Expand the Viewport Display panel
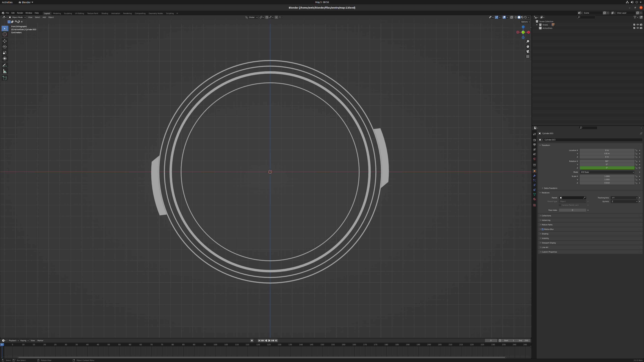The height and width of the screenshot is (362, 644). tap(549, 243)
